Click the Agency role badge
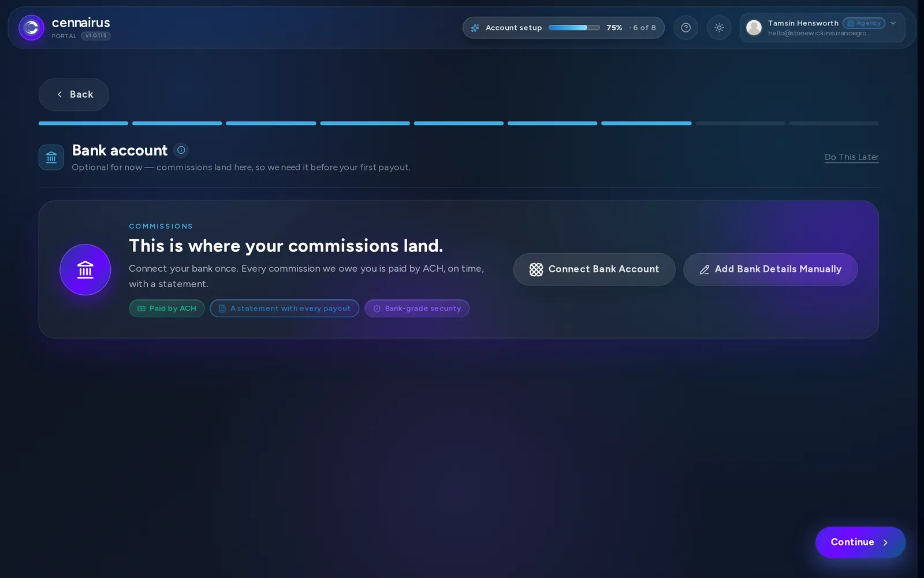924x578 pixels. click(x=864, y=23)
